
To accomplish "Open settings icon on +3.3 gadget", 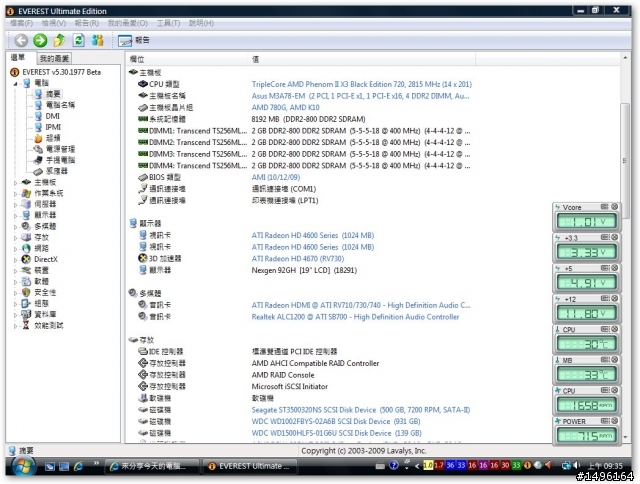I will point(605,238).
